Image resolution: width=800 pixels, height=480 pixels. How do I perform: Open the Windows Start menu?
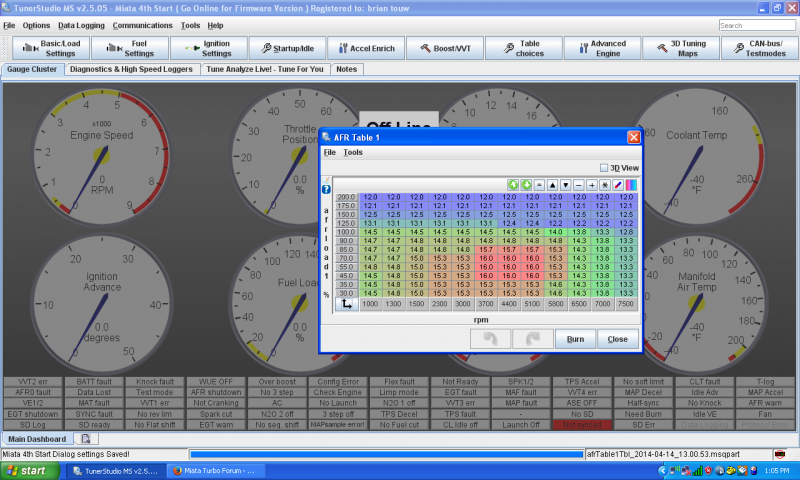pos(30,470)
